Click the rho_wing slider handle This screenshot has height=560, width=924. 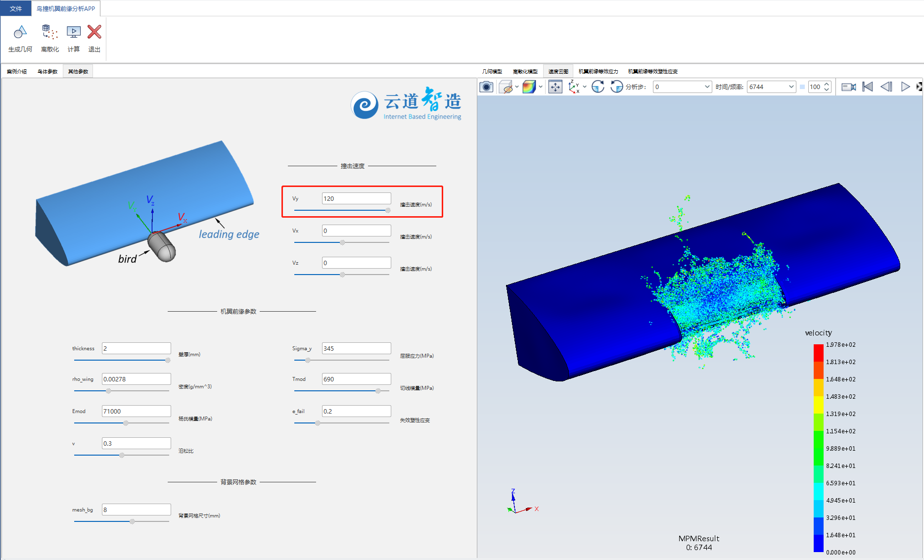pos(108,391)
